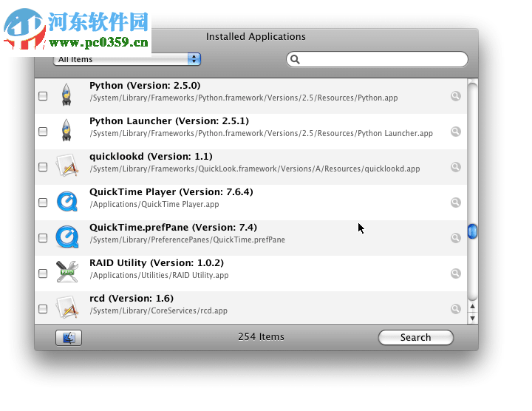Click the Finder icon button at bottom left

point(69,338)
